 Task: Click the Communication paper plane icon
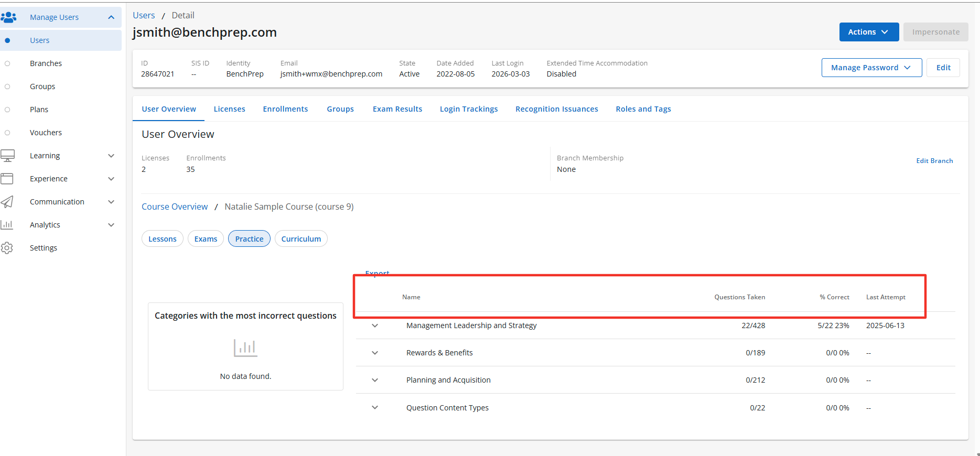tap(7, 202)
